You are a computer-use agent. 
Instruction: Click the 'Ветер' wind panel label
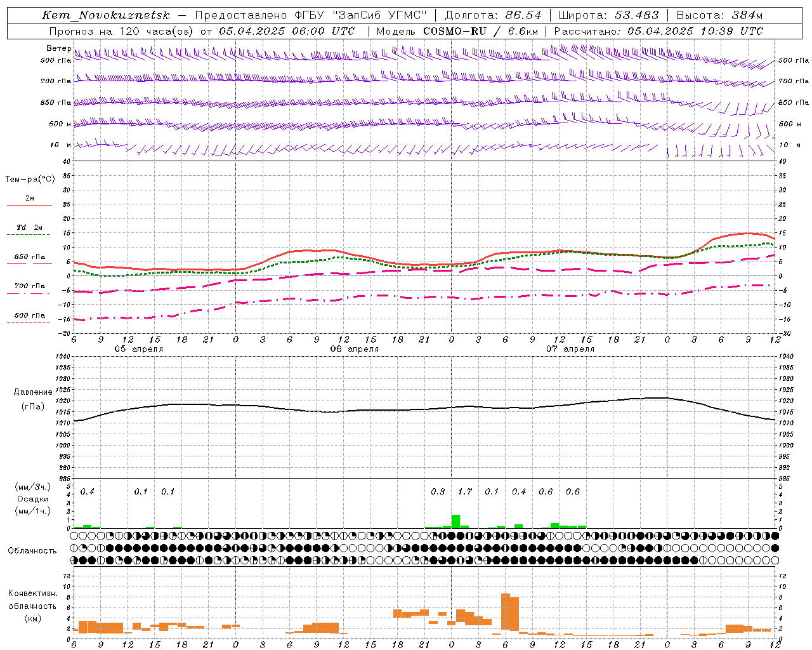(x=58, y=48)
